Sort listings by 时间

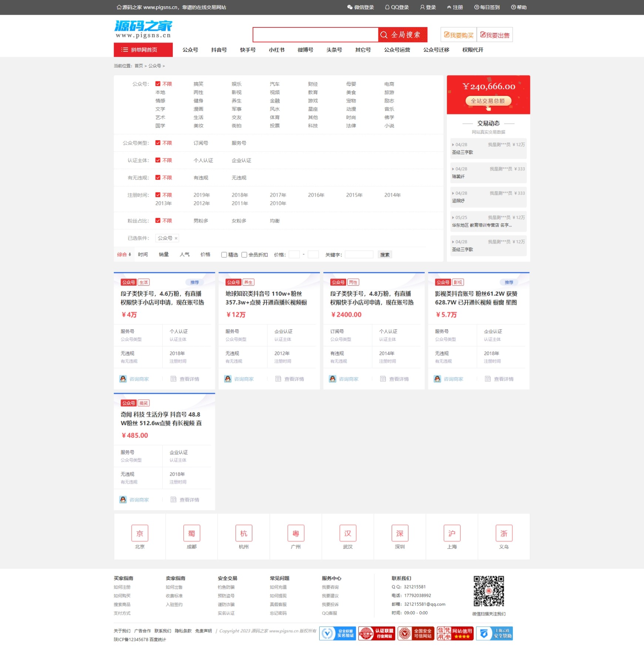coord(143,255)
